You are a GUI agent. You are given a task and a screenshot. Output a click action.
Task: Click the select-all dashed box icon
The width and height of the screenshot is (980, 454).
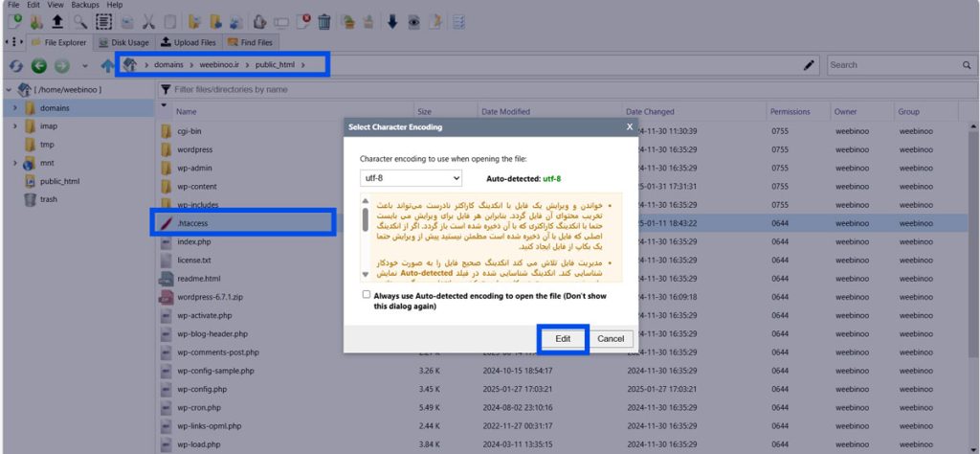pyautogui.click(x=103, y=22)
